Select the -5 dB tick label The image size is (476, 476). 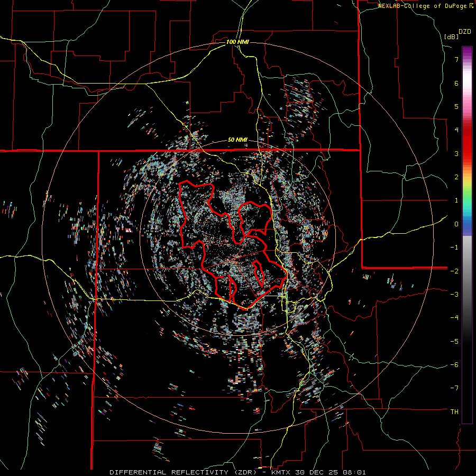(x=454, y=342)
